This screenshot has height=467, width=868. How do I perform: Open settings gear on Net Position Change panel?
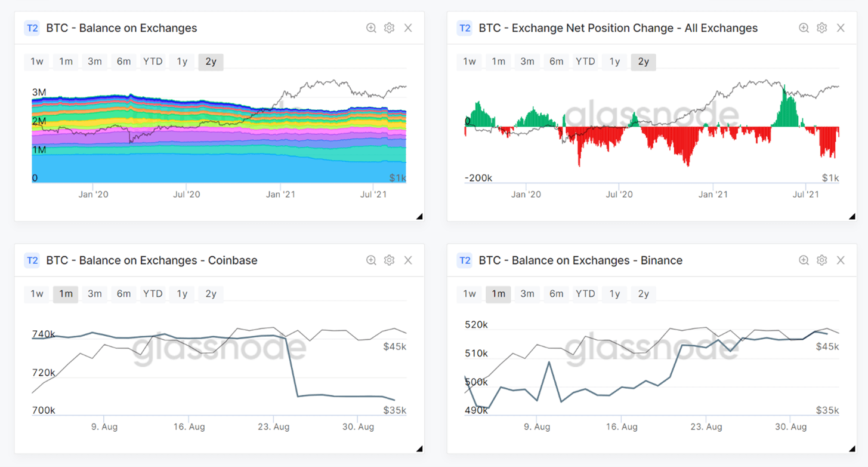[822, 28]
